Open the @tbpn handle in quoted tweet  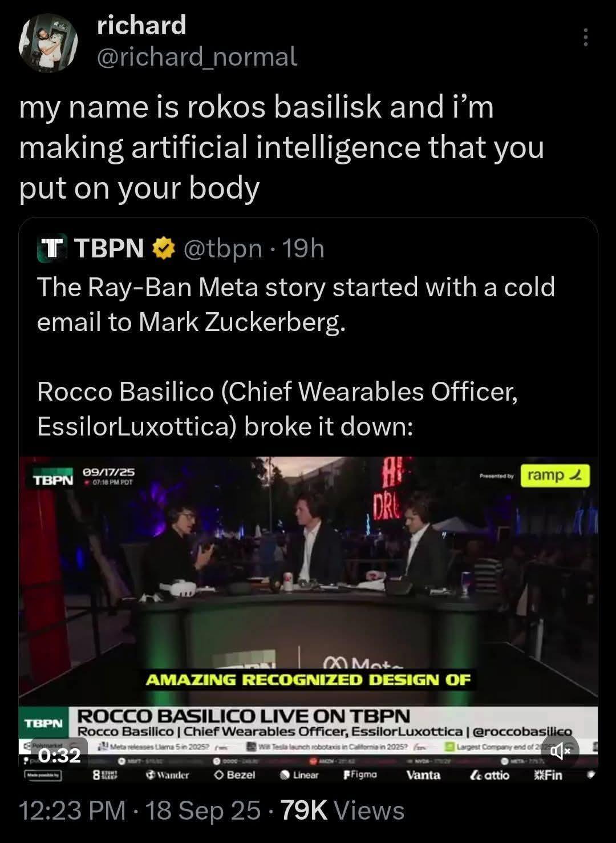222,248
